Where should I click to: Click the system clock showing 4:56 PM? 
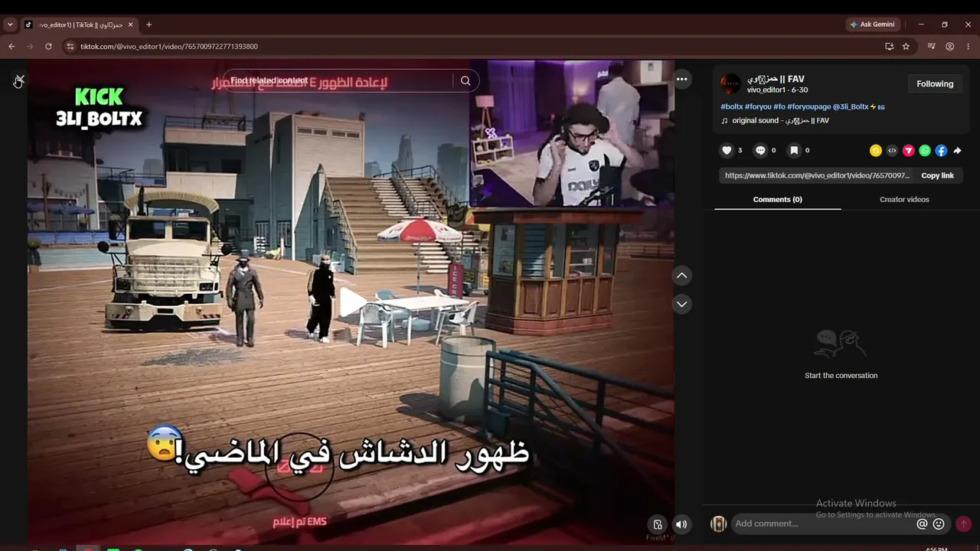(936, 548)
